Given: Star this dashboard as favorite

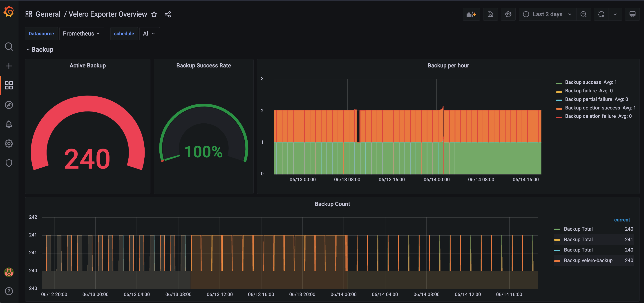Looking at the screenshot, I should click(154, 14).
